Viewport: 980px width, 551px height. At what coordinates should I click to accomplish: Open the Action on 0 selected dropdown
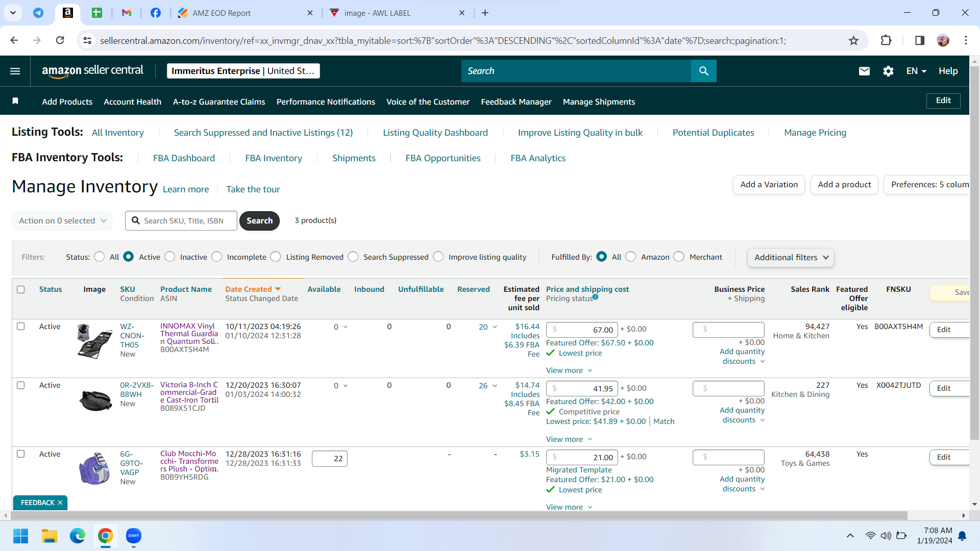pos(62,221)
